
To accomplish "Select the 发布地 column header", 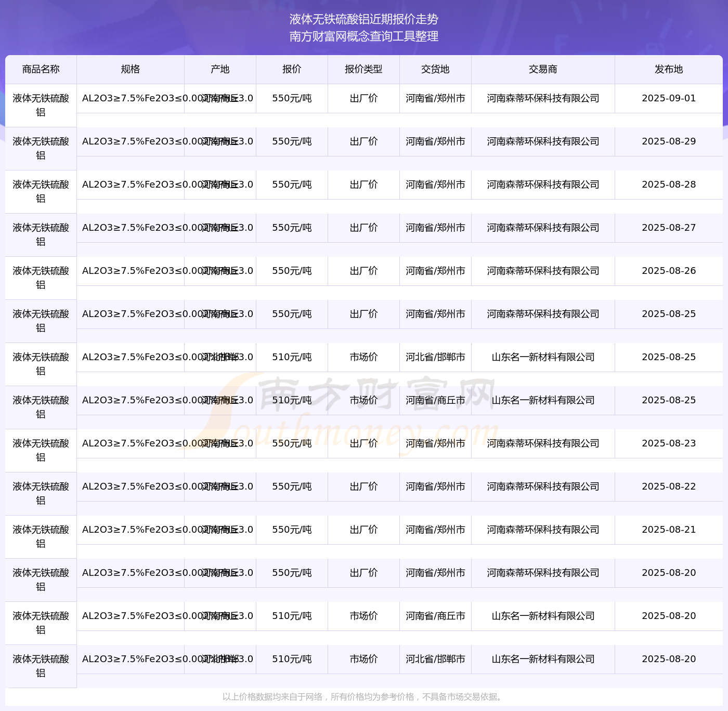I will click(x=669, y=69).
